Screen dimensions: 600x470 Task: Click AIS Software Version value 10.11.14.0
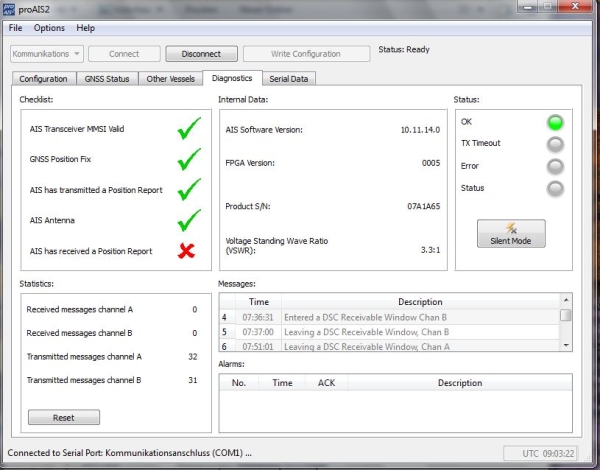click(x=420, y=130)
